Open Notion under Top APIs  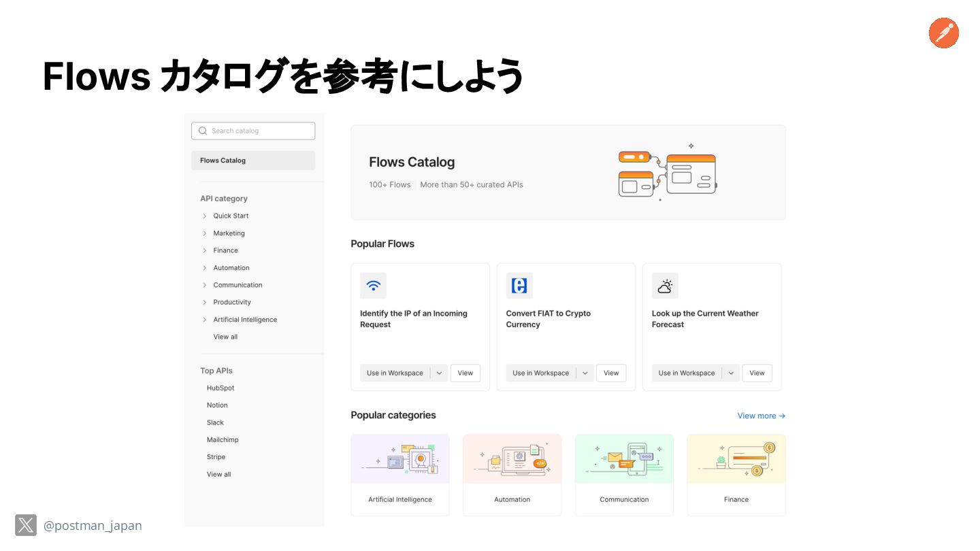pos(217,405)
